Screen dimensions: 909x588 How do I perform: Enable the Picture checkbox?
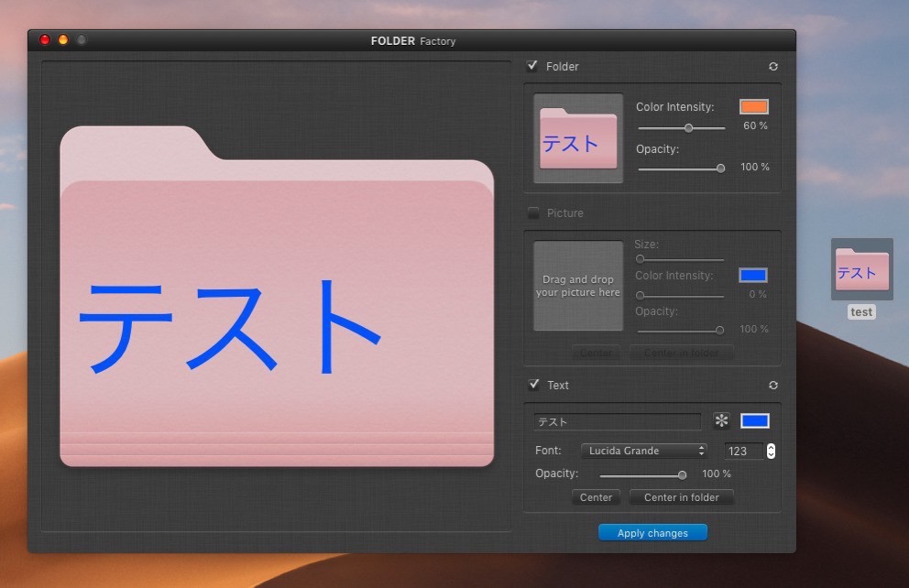pyautogui.click(x=533, y=213)
